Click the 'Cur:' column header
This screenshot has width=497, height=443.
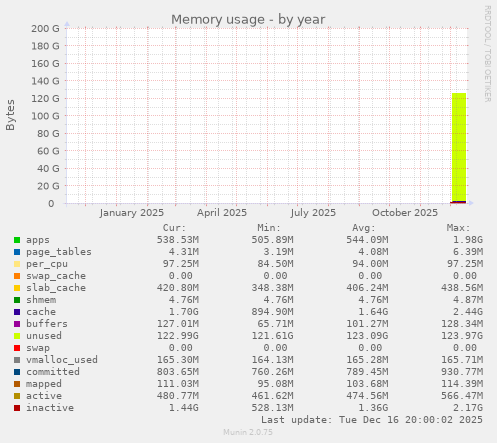click(x=174, y=228)
